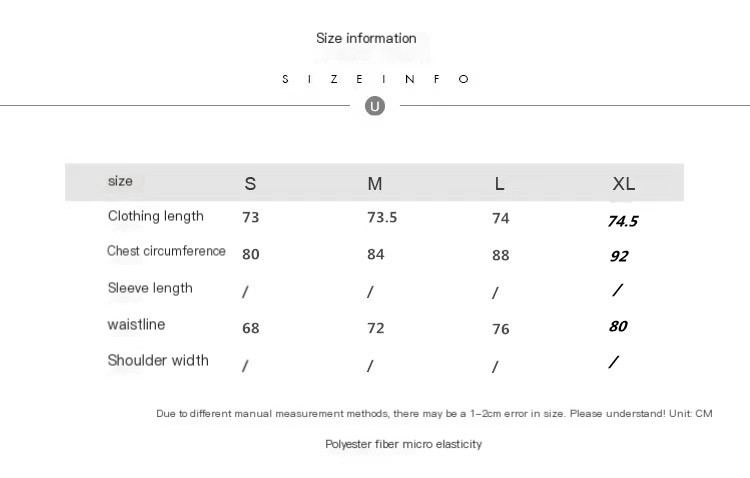Click the 84 chest circumference value

376,254
